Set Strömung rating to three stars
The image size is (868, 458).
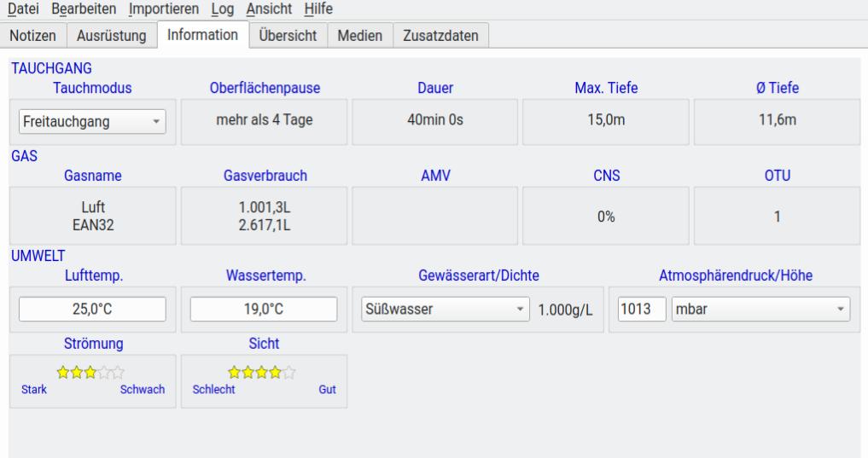(90, 372)
